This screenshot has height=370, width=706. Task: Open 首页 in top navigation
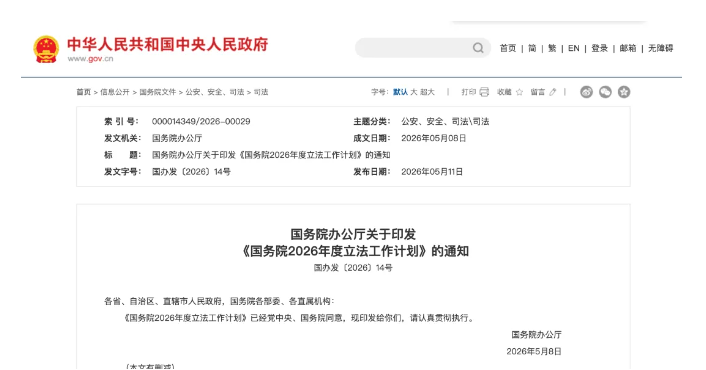click(x=508, y=48)
